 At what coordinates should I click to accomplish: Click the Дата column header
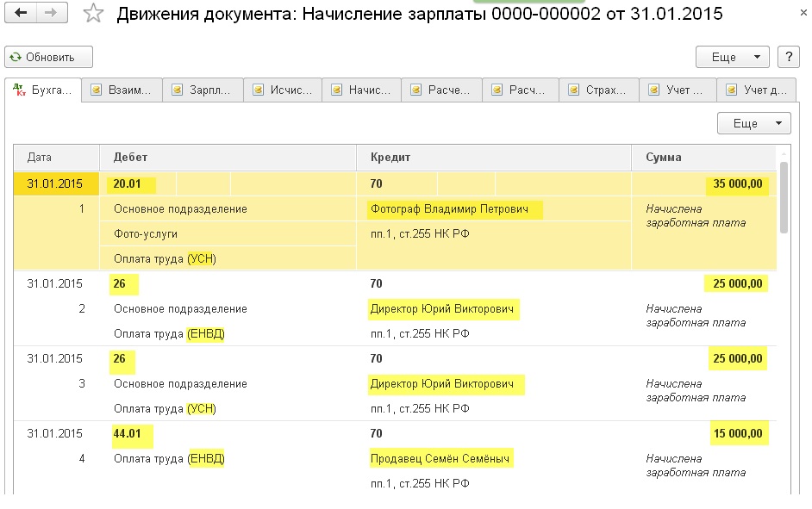[56, 158]
